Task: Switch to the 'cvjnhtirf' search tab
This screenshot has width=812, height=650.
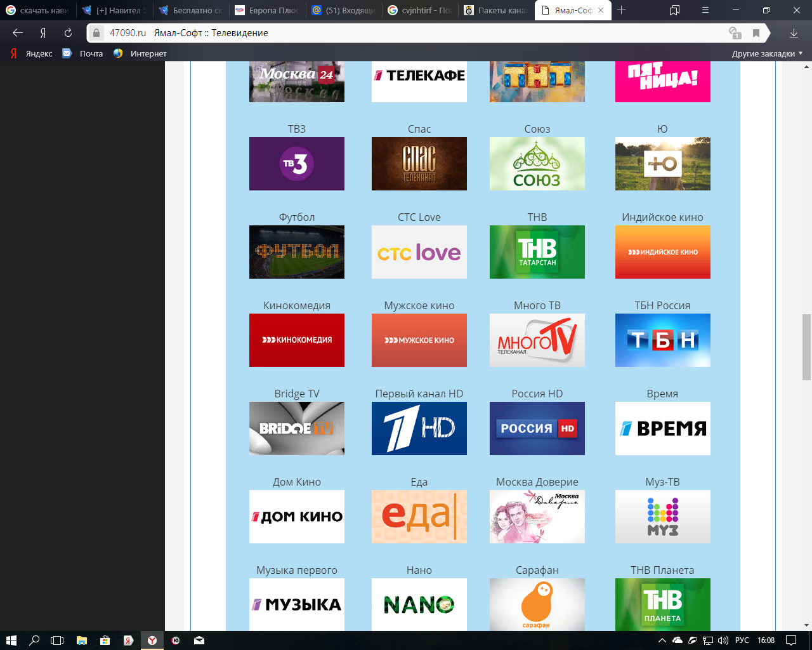Action: point(420,10)
